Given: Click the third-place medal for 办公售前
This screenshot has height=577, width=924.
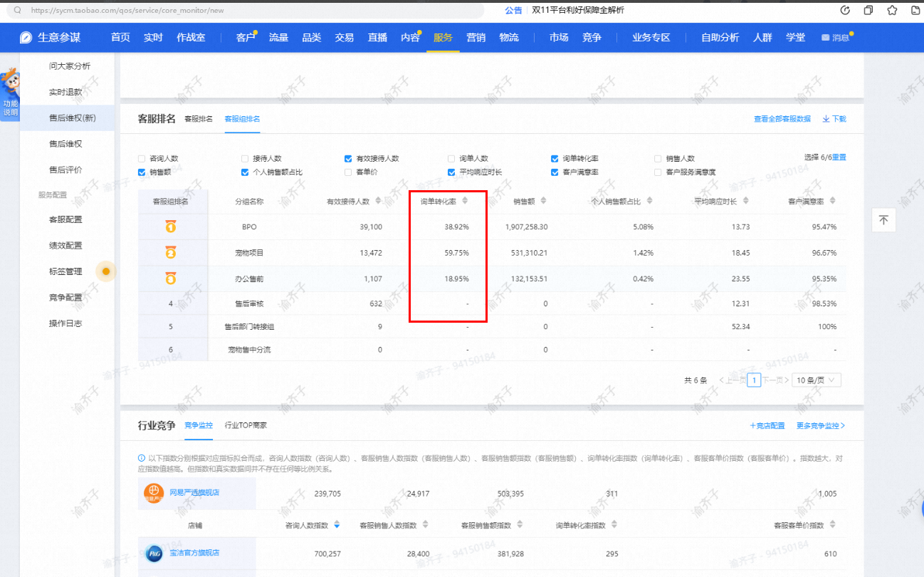Looking at the screenshot, I should pos(171,279).
